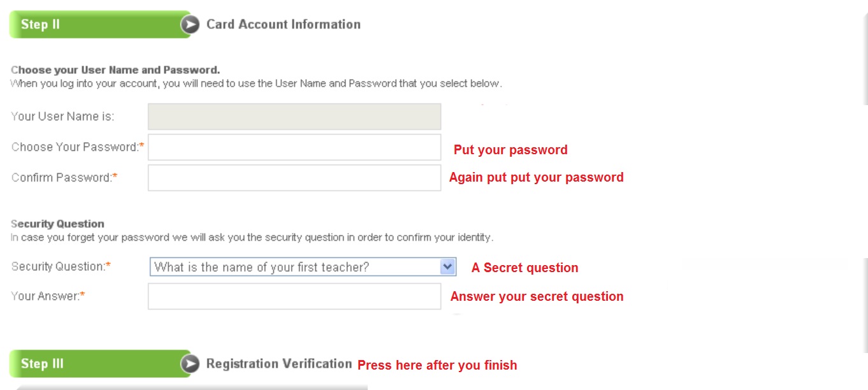Focus the Your Answer text field

[x=294, y=296]
